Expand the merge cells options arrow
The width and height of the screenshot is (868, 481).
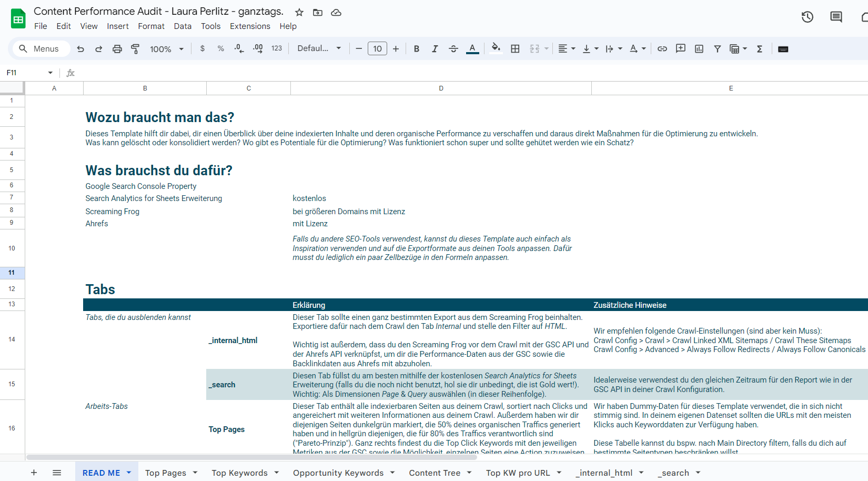point(547,48)
